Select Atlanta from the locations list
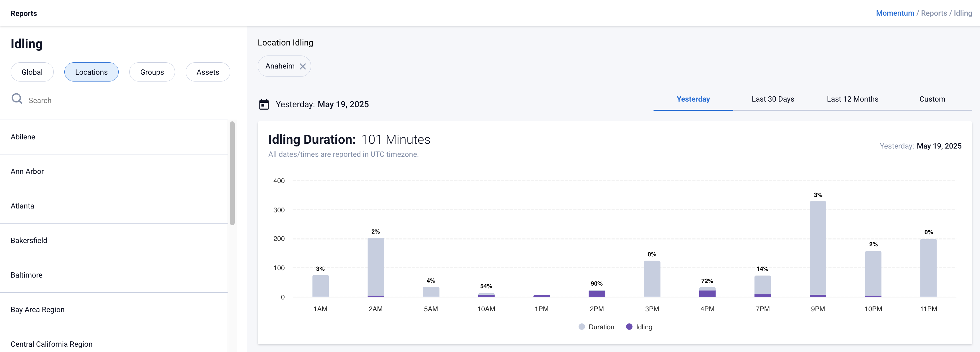 (22, 206)
